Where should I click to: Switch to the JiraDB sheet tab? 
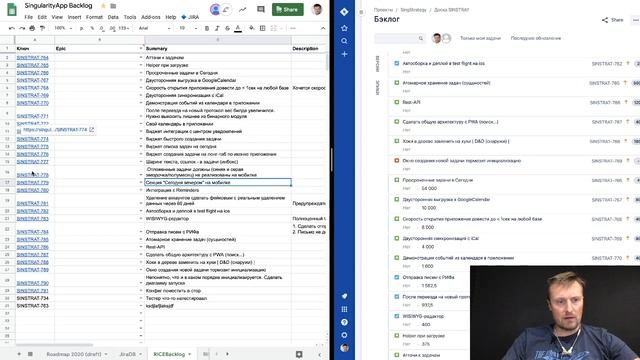(127, 354)
